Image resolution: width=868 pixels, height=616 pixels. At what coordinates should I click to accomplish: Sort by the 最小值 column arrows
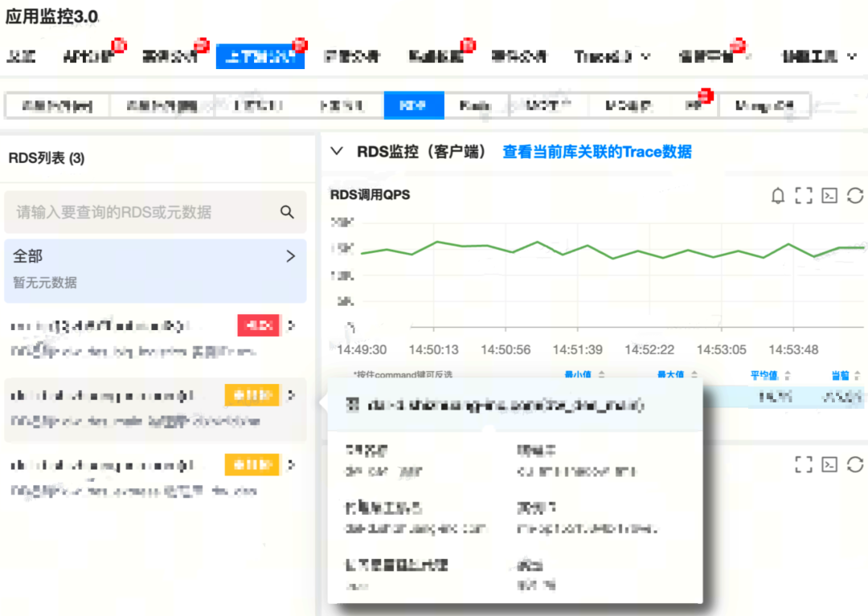tap(602, 375)
